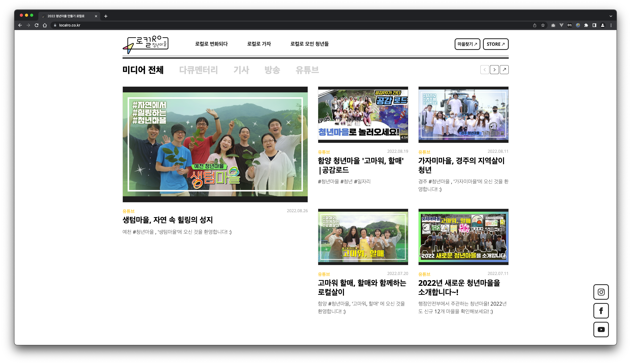Click the STORE button
The width and height of the screenshot is (631, 364).
496,44
